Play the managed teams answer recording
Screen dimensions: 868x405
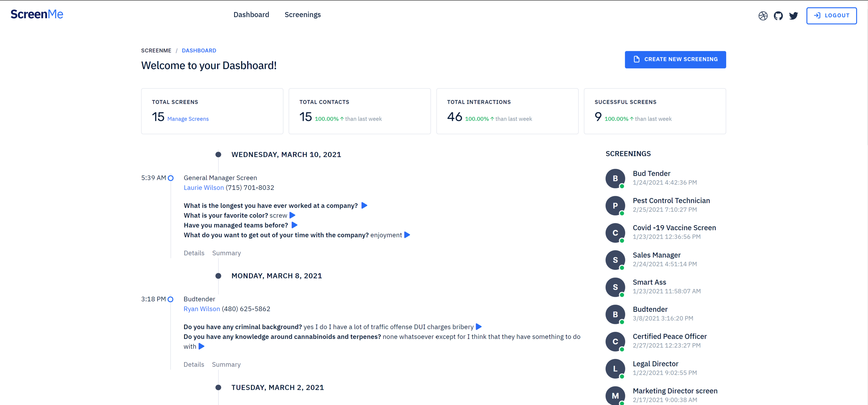[x=295, y=225]
